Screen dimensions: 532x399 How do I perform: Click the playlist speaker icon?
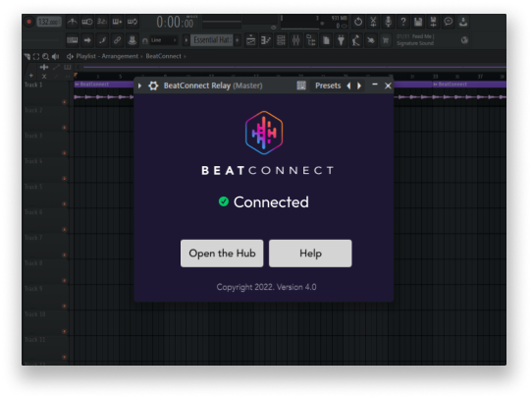click(55, 57)
